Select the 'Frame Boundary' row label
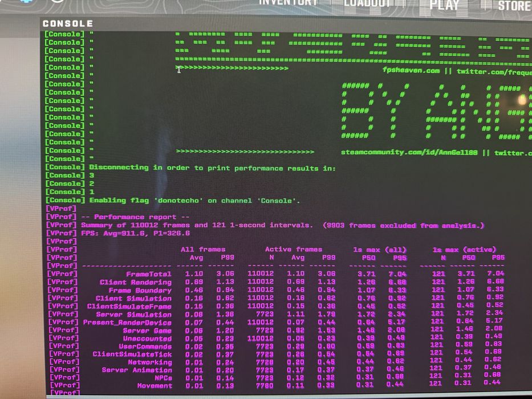This screenshot has height=399, width=532. [x=140, y=290]
